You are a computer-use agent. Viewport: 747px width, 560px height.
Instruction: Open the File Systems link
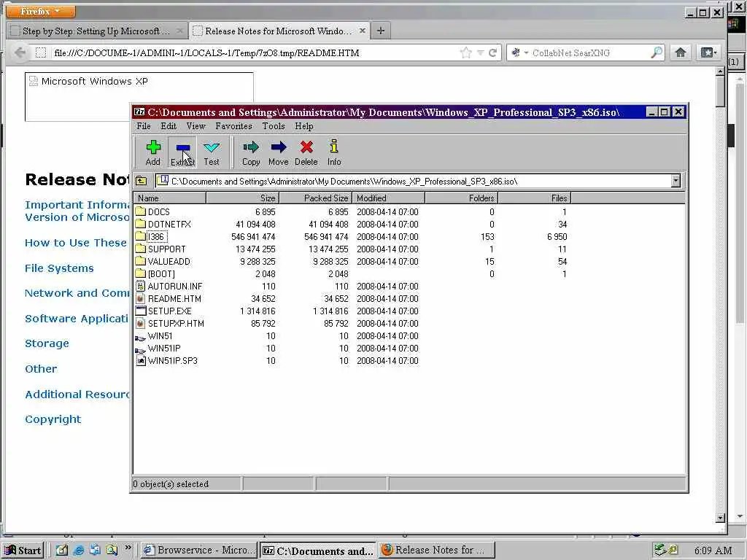[x=59, y=268]
